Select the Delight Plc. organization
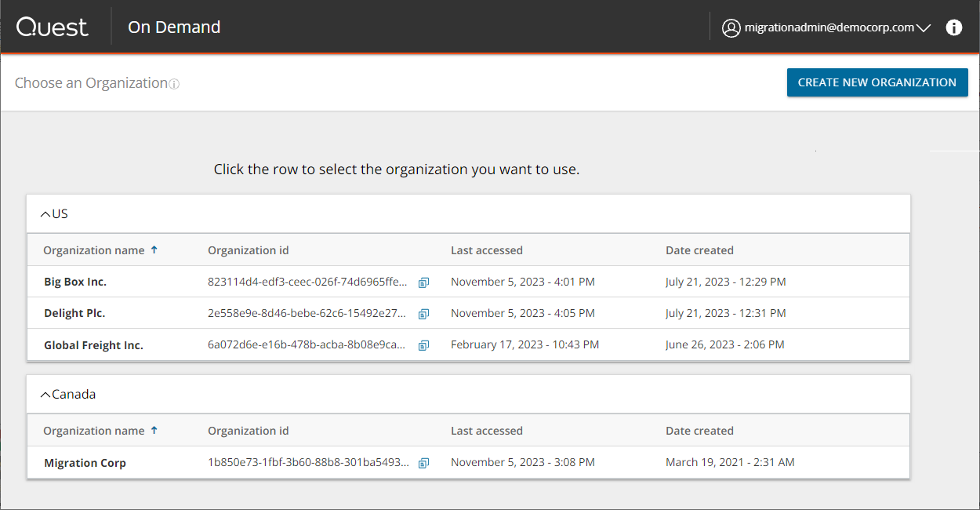This screenshot has height=510, width=980. coord(74,313)
